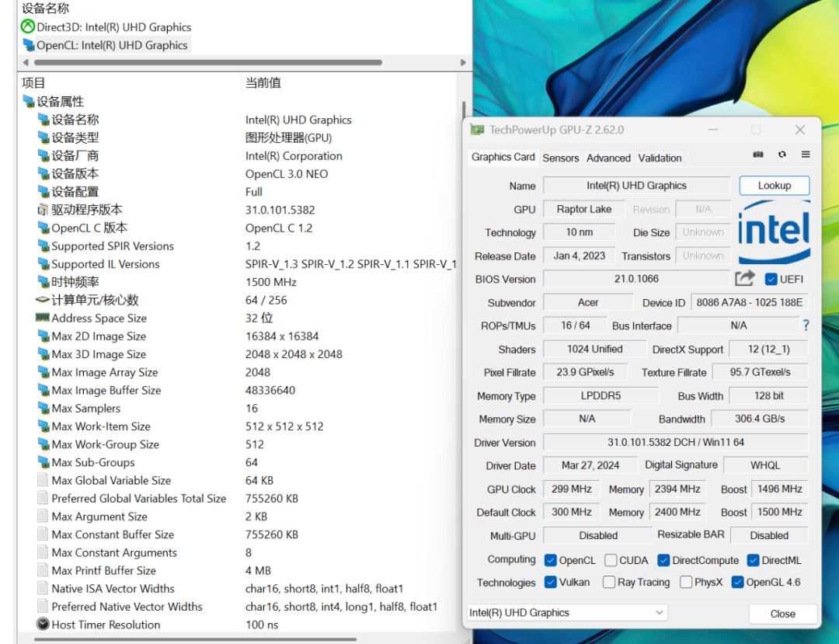Open the GPU-Z hamburger menu
Viewport: 839px width, 644px height.
tap(806, 155)
